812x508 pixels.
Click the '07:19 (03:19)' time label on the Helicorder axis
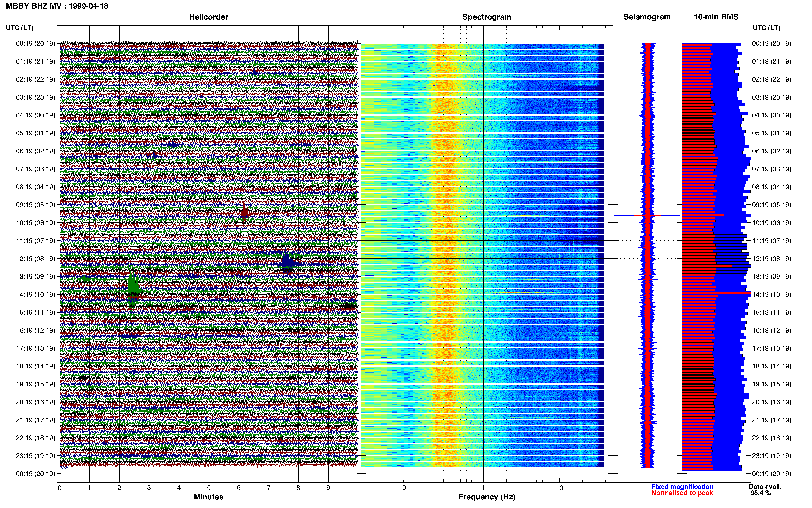pyautogui.click(x=36, y=169)
